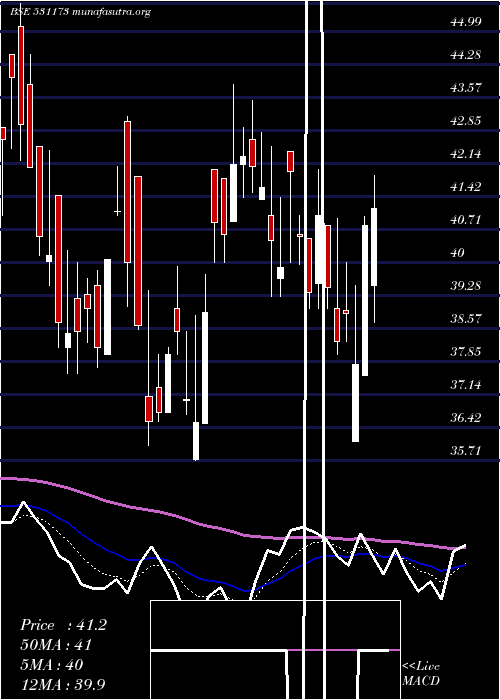The height and width of the screenshot is (700, 500).
Task: Click the price label 43.57
Action: click(x=466, y=88)
